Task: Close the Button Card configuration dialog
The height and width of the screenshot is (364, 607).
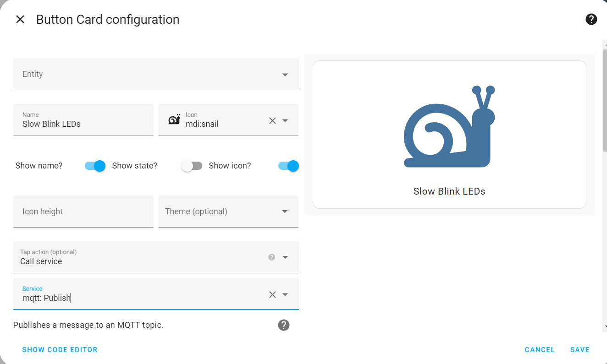Action: (20, 19)
